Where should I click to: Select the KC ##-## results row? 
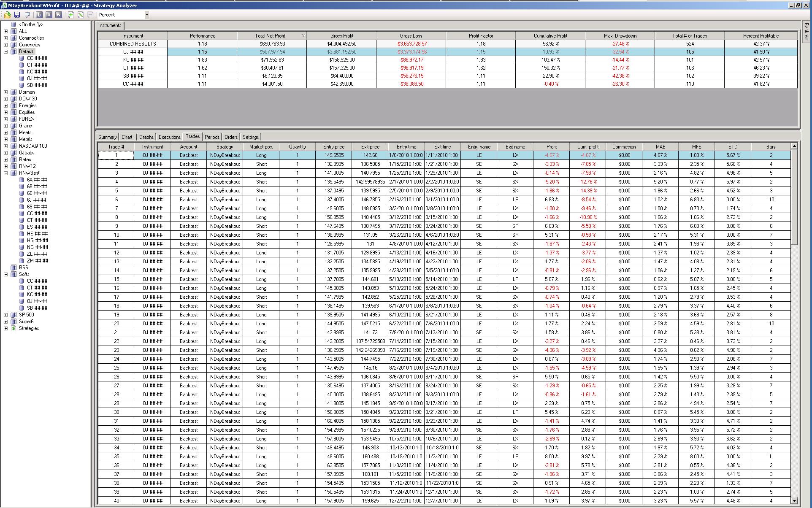133,60
